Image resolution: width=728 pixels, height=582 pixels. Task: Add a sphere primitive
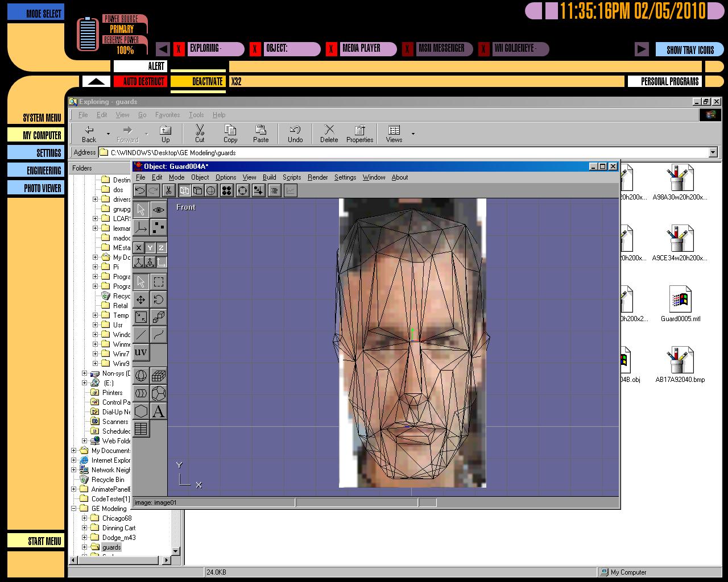point(141,376)
